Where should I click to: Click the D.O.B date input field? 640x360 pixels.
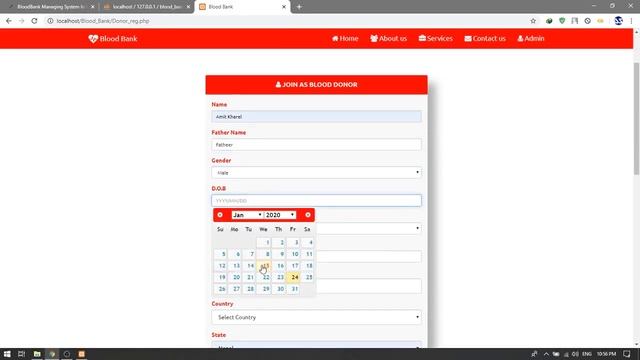tap(316, 200)
